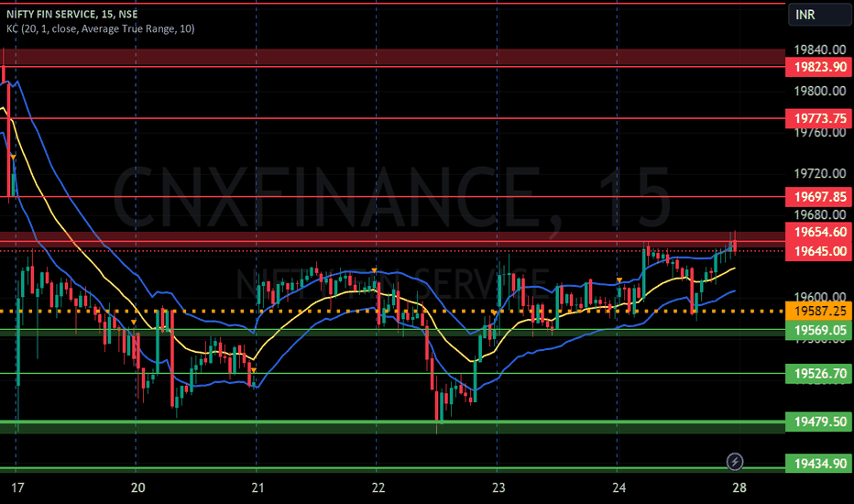Click the 19720.00 price axis value

[820, 174]
